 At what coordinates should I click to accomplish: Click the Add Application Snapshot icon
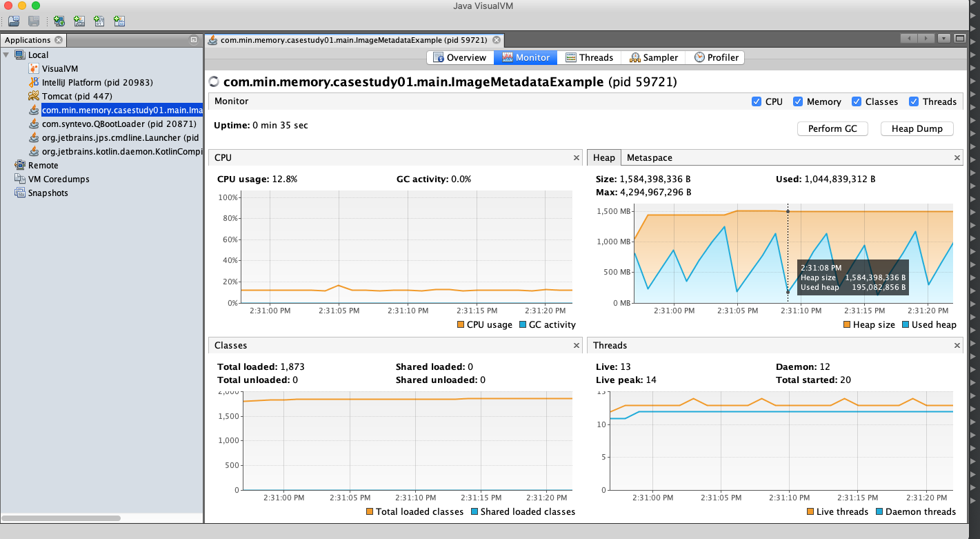click(x=118, y=21)
